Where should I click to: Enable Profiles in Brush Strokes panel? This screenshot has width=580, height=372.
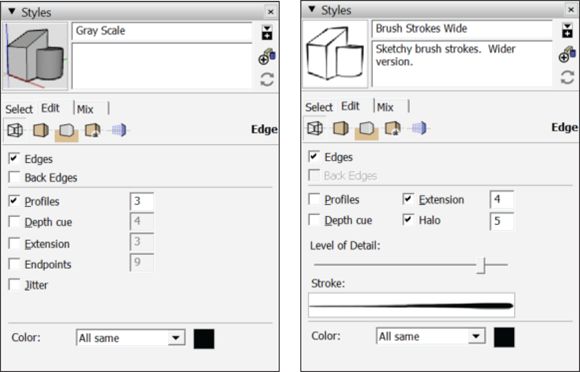point(314,199)
